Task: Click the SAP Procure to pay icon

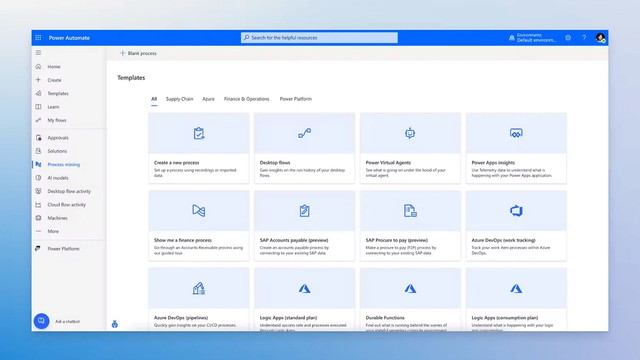Action: click(410, 211)
